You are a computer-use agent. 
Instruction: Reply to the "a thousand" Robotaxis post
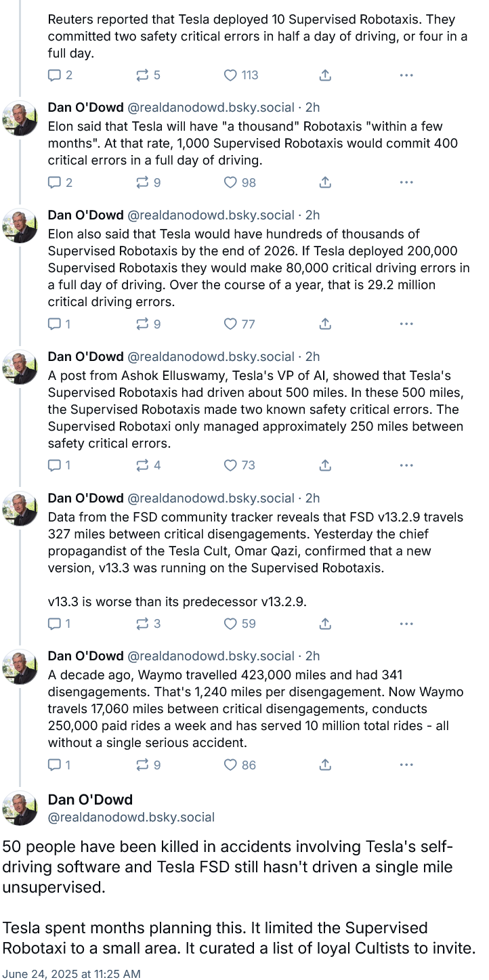pyautogui.click(x=60, y=183)
